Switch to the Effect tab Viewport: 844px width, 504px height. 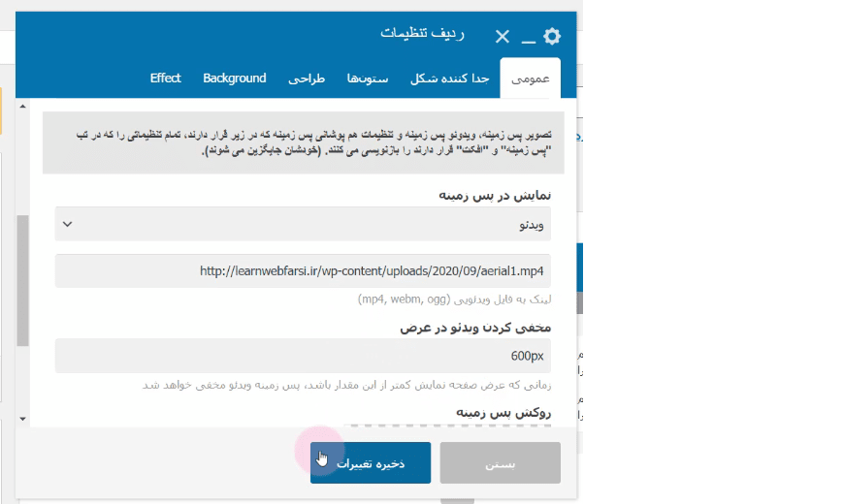[165, 79]
